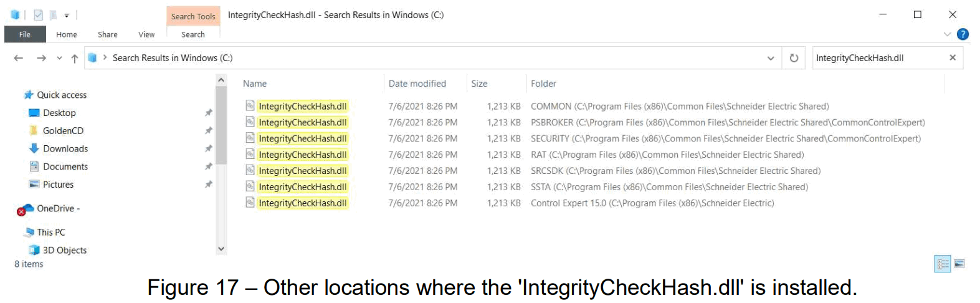Select IntegrityCheckHash.dll in the COMMON folder

(x=303, y=107)
